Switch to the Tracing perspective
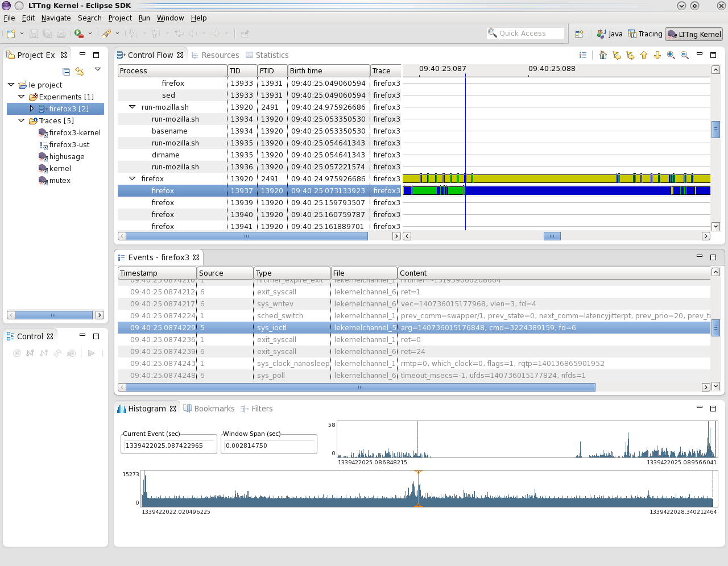Viewport: 728px width, 566px height. (x=645, y=34)
